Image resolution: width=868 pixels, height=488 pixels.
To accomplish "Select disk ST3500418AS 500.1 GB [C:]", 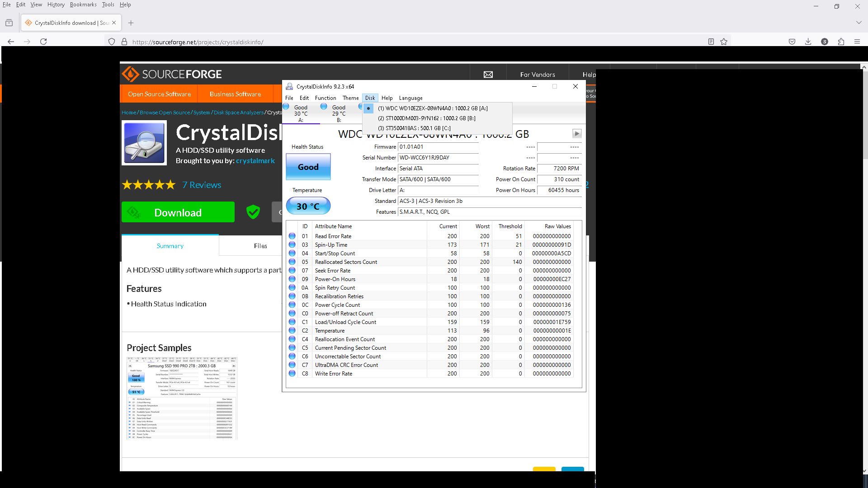I will pyautogui.click(x=437, y=128).
